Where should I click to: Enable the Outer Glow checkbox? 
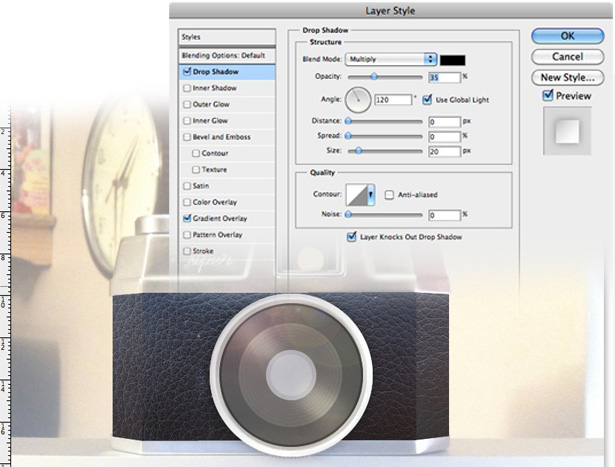coord(187,104)
